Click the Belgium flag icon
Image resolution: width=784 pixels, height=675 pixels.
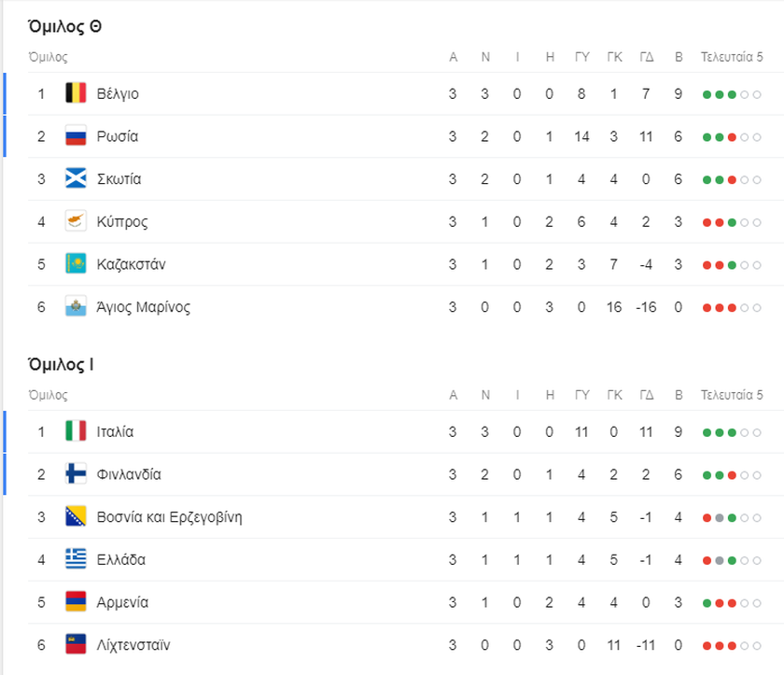click(x=76, y=93)
